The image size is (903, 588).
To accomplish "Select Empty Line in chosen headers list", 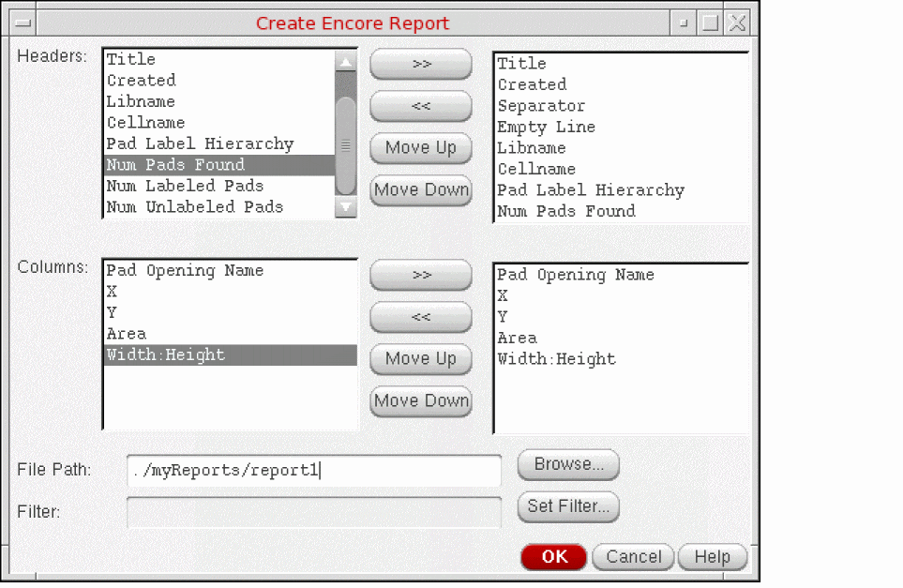I will (622, 127).
